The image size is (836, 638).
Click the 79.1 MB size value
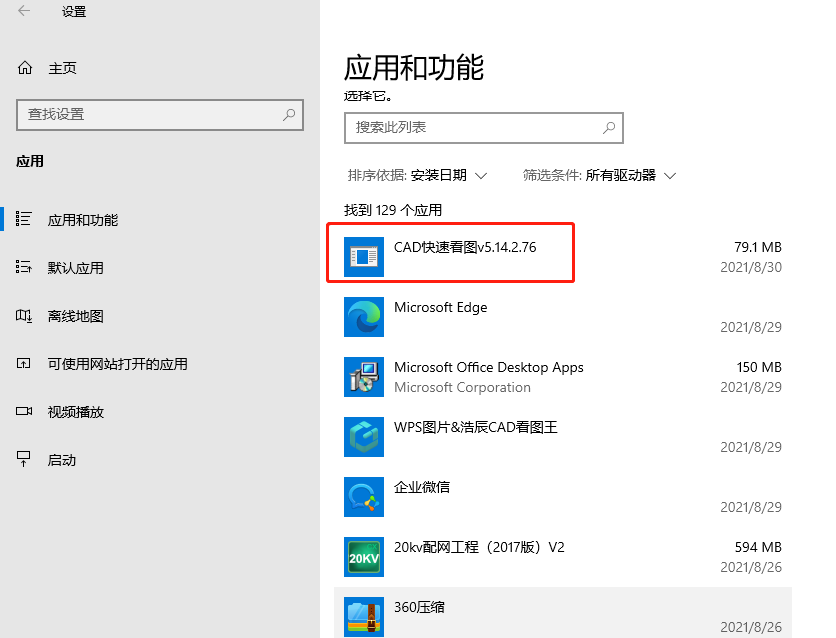pyautogui.click(x=758, y=247)
